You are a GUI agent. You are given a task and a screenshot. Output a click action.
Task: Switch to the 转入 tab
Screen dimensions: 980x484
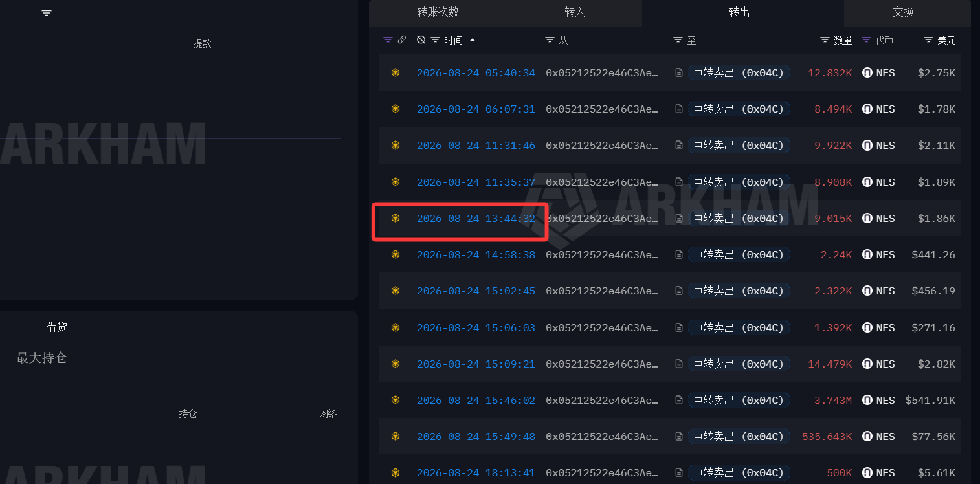(575, 12)
